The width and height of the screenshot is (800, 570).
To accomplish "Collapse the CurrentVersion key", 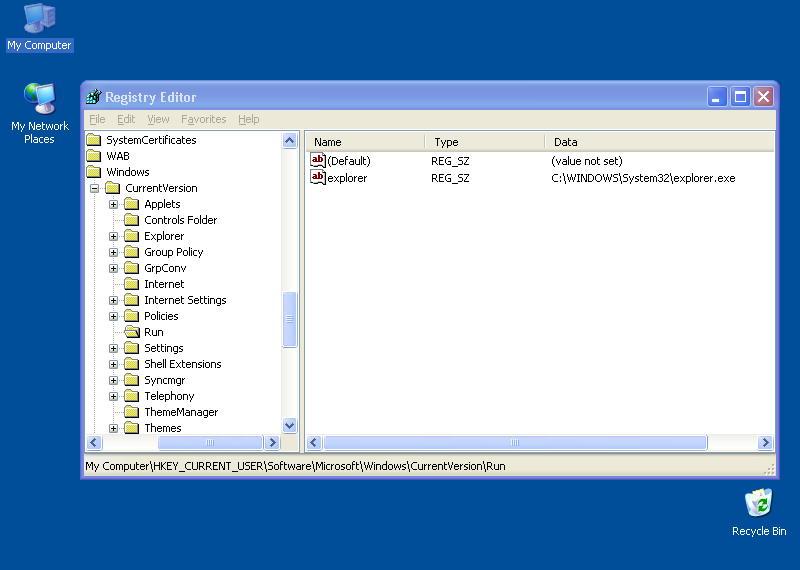I will click(x=94, y=188).
